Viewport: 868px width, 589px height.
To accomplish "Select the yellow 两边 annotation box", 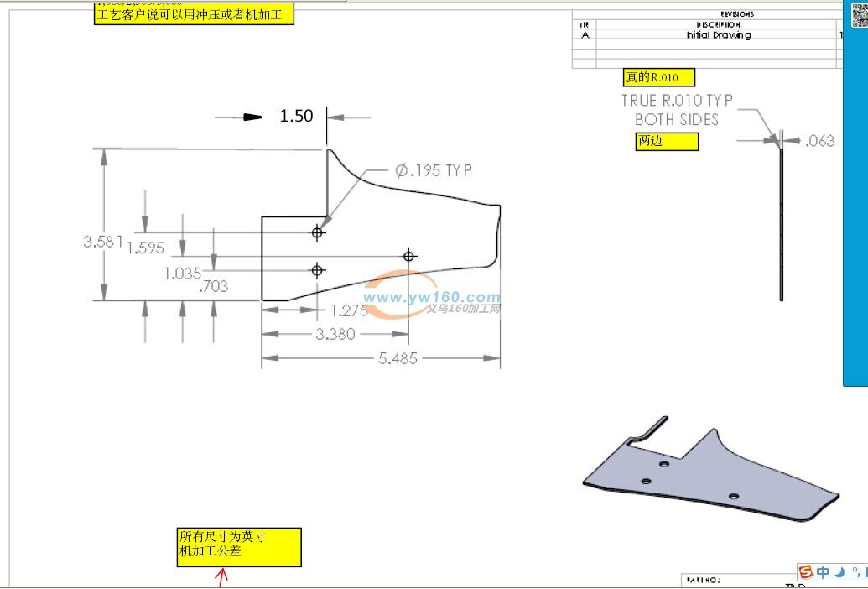I will point(666,141).
